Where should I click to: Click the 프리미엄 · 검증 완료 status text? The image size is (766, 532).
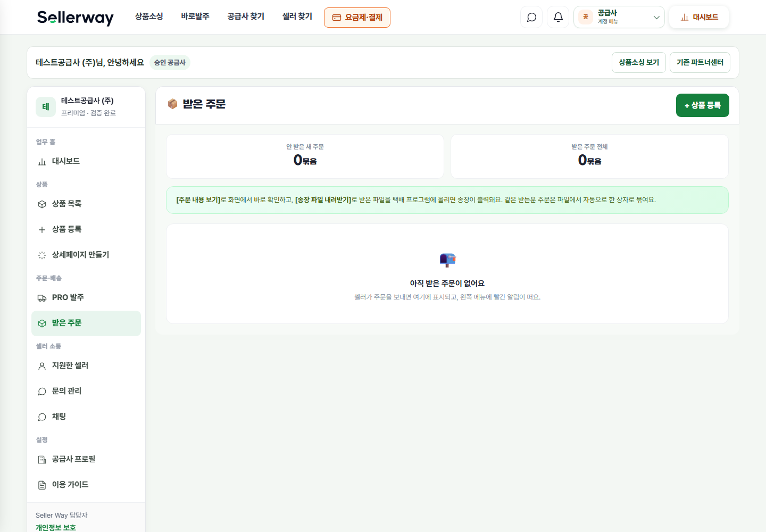88,113
